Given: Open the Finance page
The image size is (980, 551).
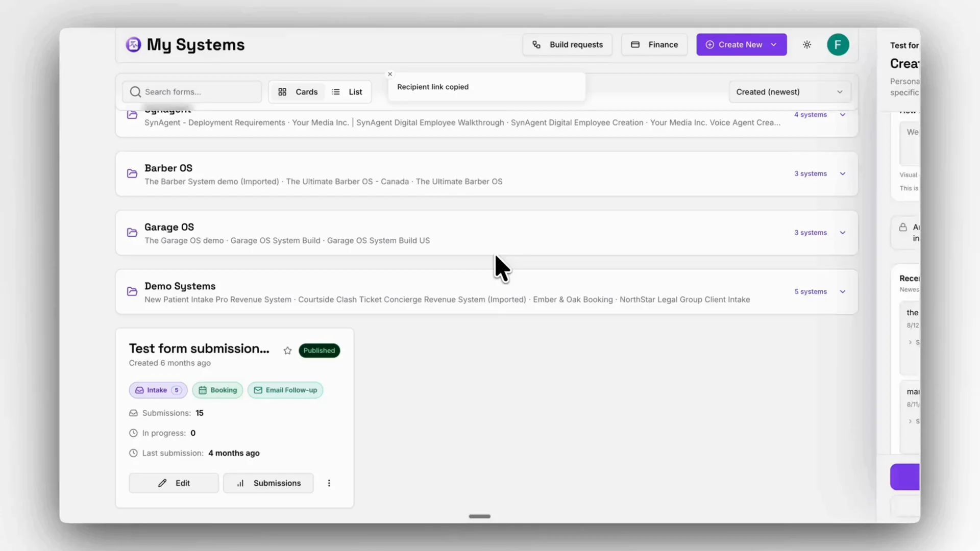Looking at the screenshot, I should coord(654,45).
